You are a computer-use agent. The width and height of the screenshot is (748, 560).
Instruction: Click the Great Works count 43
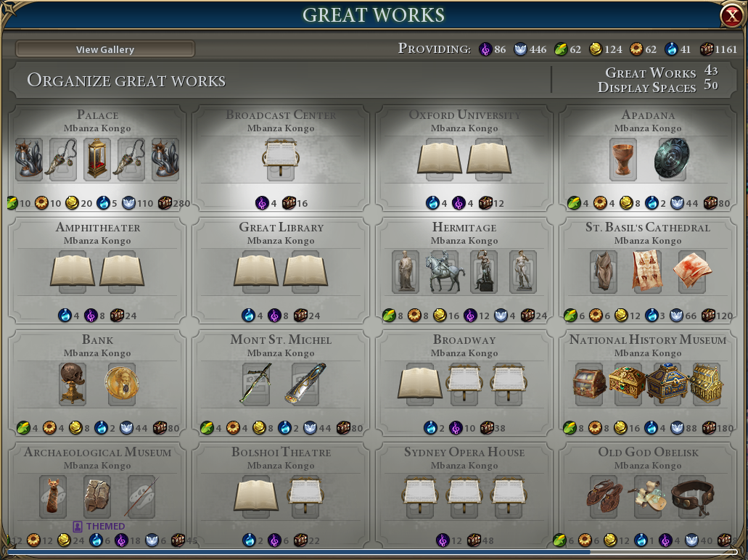click(711, 72)
